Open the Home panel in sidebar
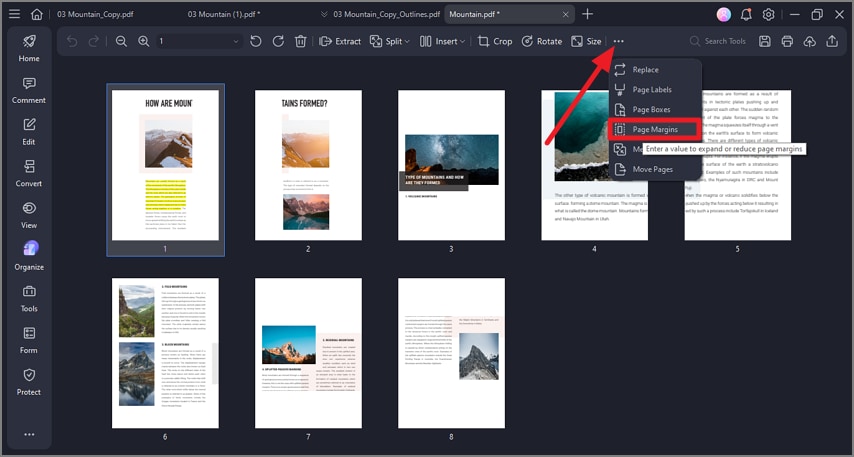854x457 pixels. pyautogui.click(x=29, y=48)
